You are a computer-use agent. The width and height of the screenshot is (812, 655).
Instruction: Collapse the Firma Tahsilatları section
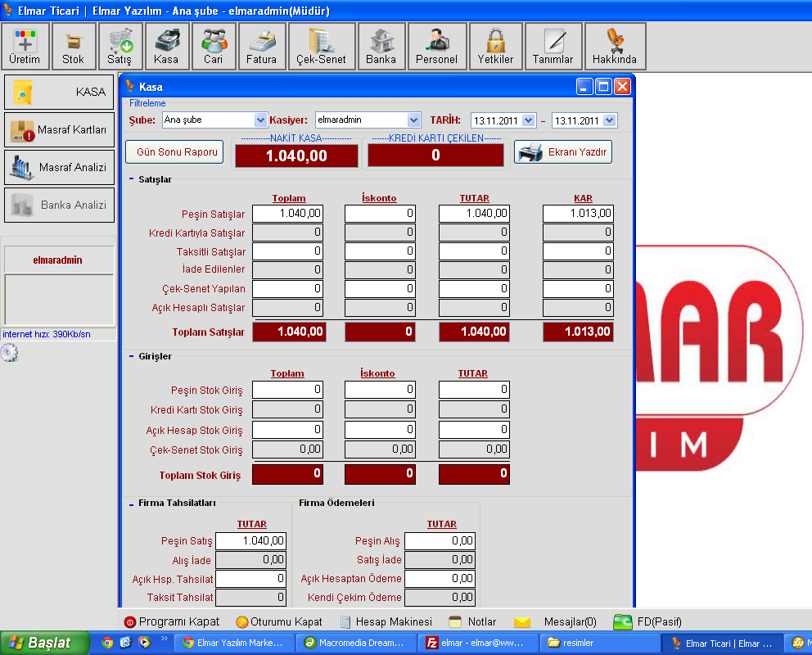131,504
